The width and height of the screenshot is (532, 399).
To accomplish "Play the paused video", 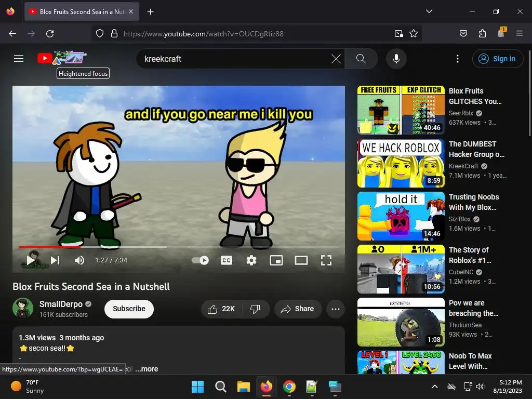I will pyautogui.click(x=30, y=260).
